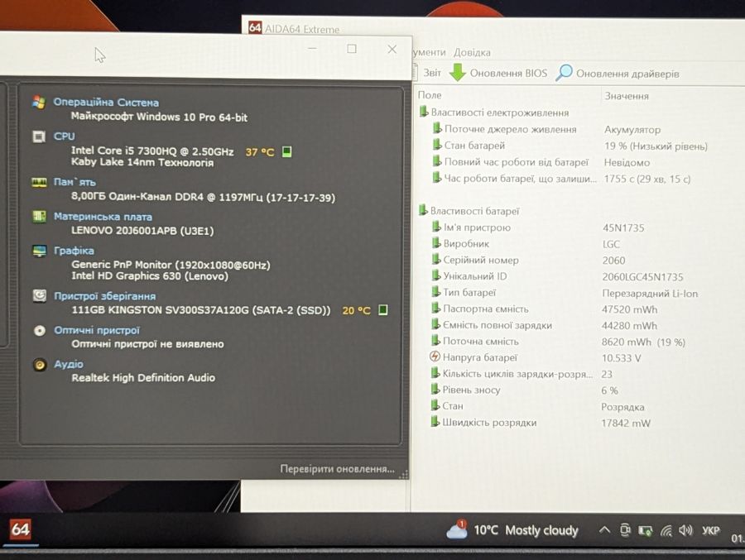Open the Пристрої зберігання section link
The image size is (745, 560).
104,296
